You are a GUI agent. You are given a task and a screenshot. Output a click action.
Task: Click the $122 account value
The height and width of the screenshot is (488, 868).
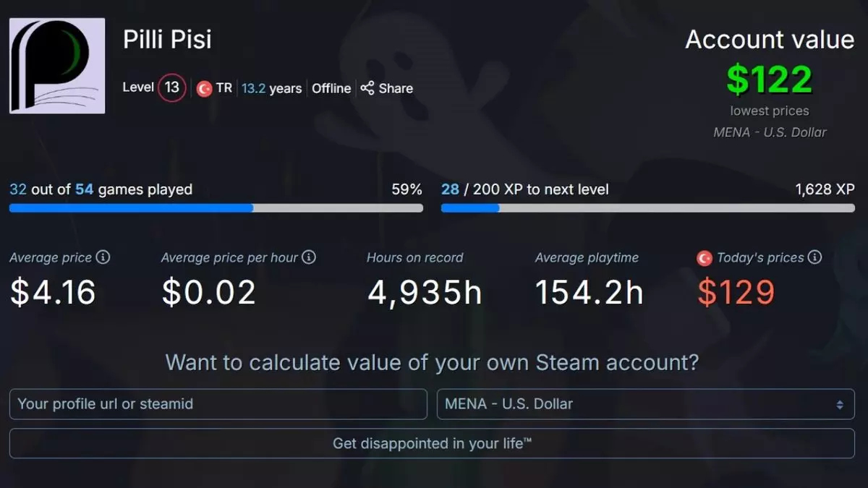pyautogui.click(x=769, y=80)
